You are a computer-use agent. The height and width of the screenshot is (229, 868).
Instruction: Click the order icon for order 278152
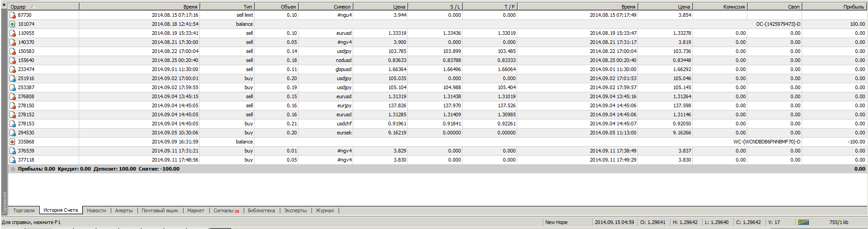click(13, 114)
